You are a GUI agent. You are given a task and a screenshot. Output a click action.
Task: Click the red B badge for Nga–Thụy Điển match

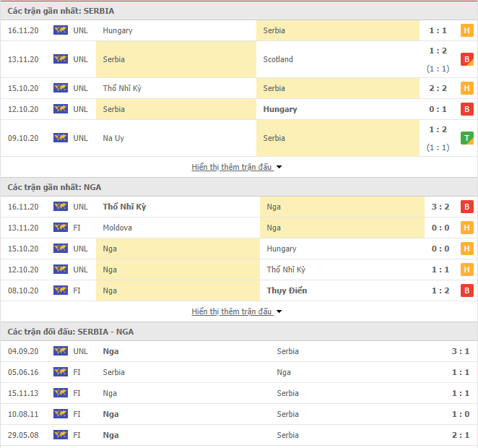[466, 290]
